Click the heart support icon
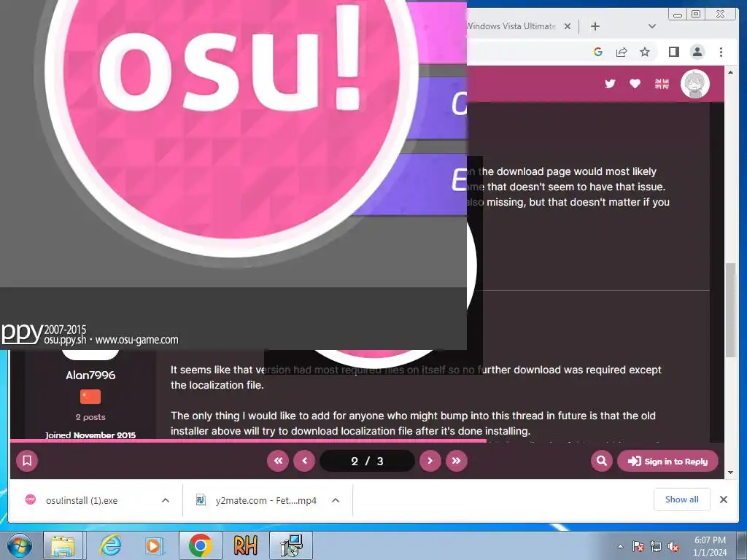Viewport: 747px width, 560px height. pos(635,84)
